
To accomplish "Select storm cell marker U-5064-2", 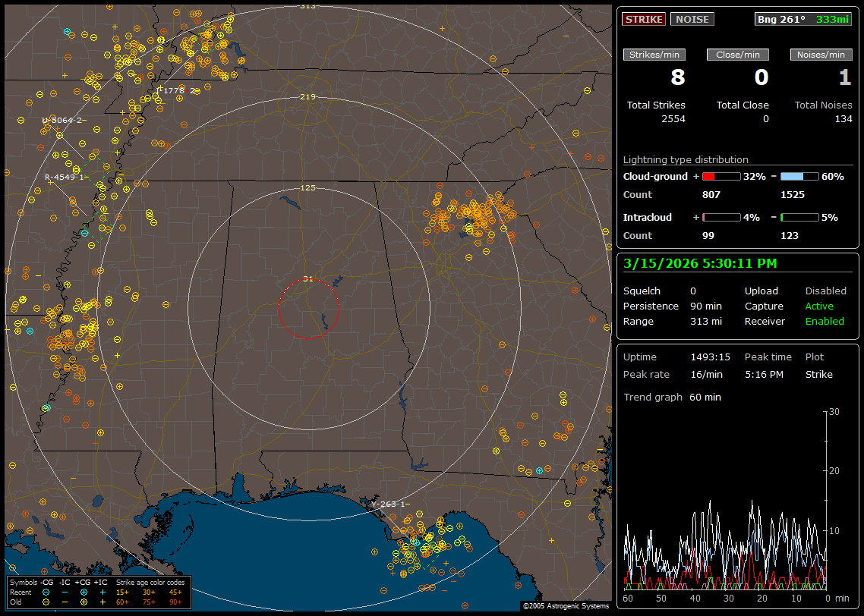I will pyautogui.click(x=64, y=120).
